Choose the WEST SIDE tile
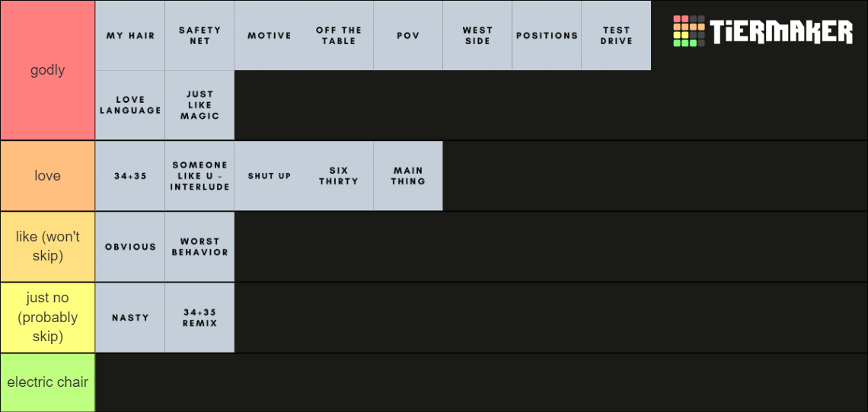Viewport: 868px width, 412px height. click(x=477, y=36)
